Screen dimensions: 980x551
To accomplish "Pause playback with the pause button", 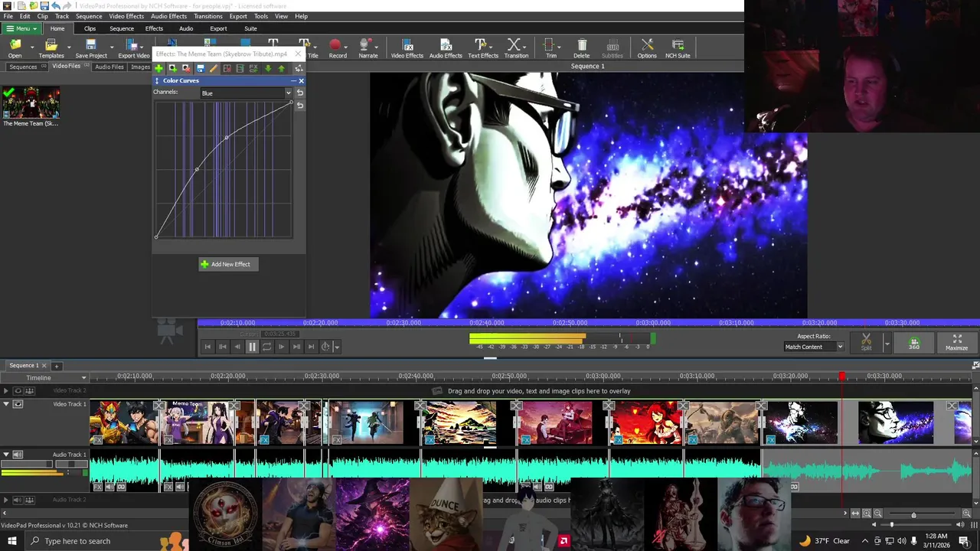I will click(x=252, y=347).
